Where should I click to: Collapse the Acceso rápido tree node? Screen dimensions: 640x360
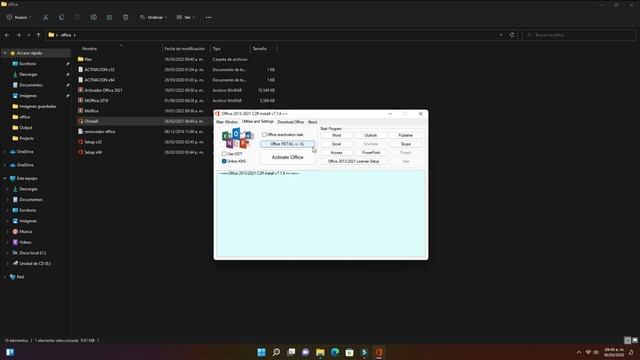(x=5, y=53)
